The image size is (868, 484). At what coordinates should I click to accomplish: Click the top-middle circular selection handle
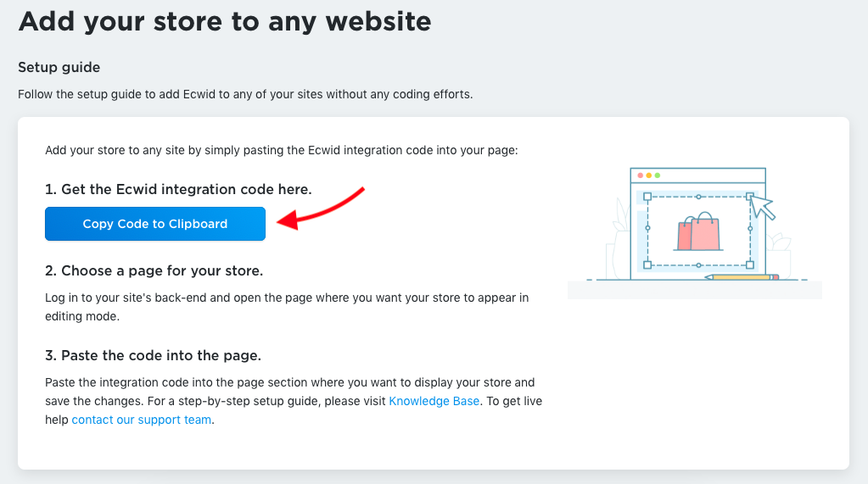(698, 197)
